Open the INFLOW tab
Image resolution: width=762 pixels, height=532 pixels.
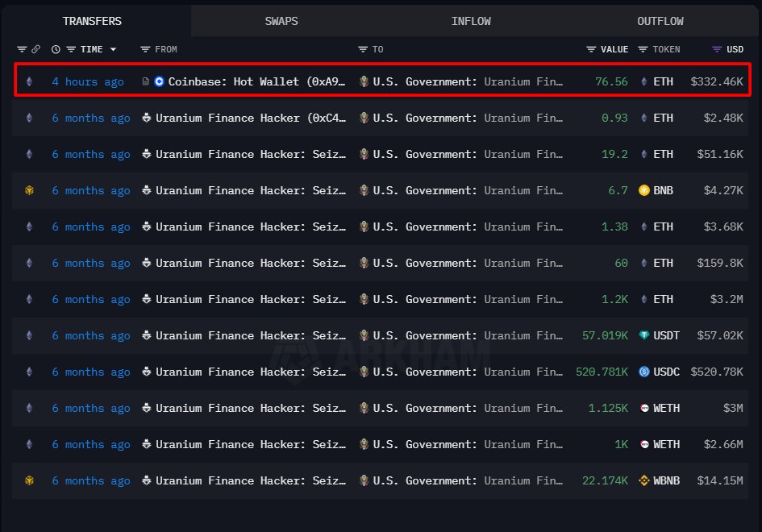(471, 22)
